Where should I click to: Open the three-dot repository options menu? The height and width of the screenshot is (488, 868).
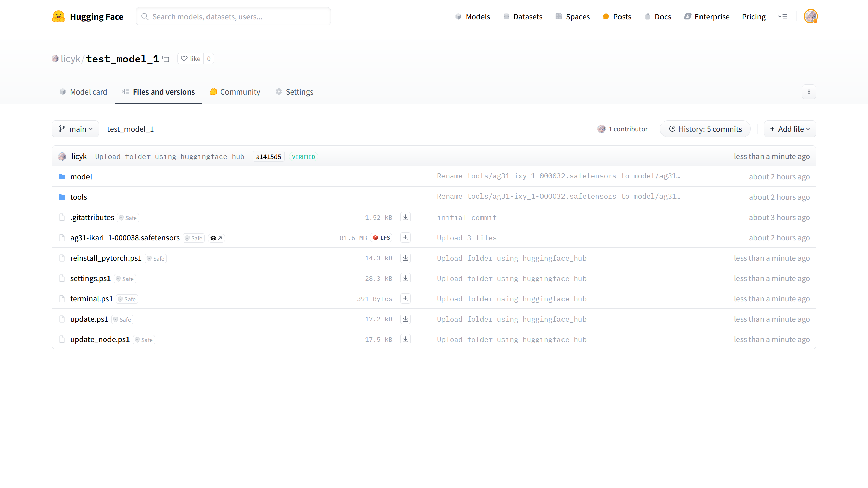pos(809,92)
